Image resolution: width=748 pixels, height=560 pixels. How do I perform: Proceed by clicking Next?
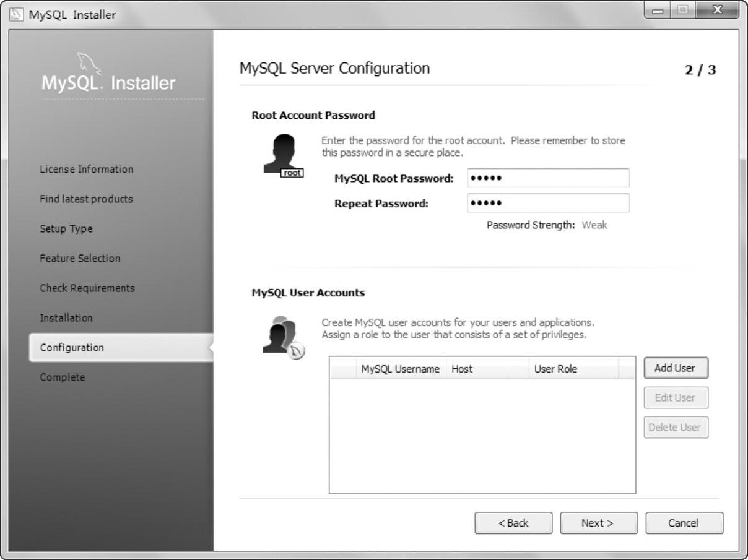[598, 523]
